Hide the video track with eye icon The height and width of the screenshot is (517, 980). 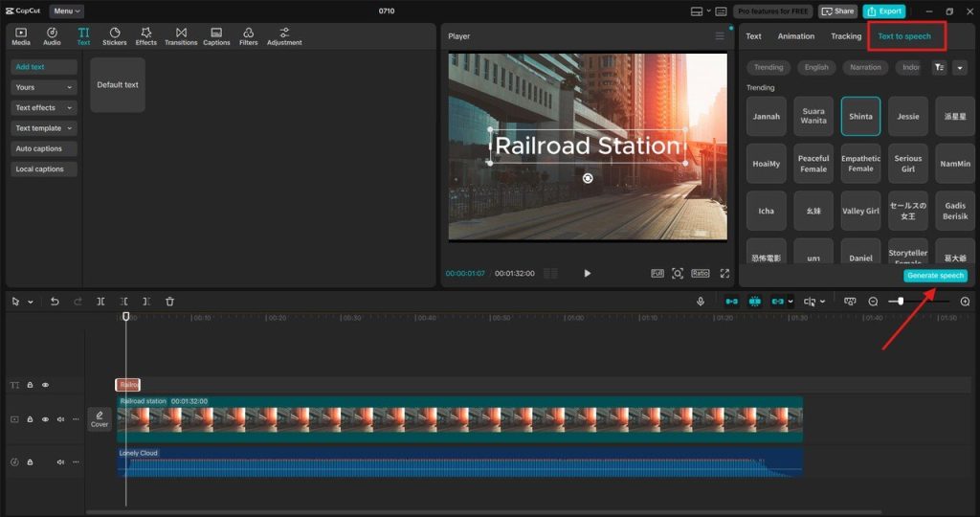coord(45,418)
